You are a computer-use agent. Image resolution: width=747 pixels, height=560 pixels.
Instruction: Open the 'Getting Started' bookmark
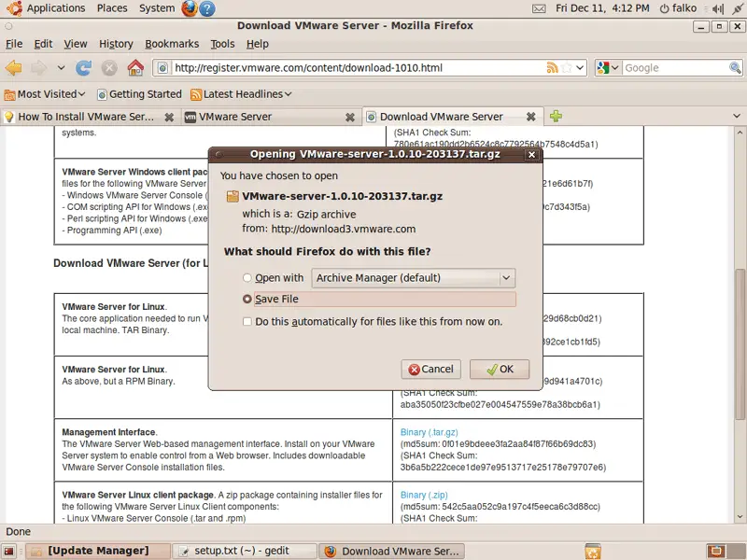[139, 94]
